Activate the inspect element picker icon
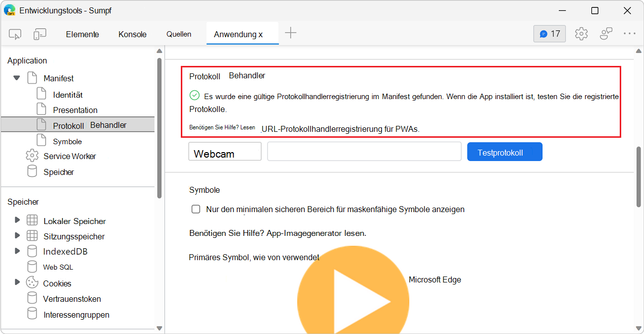The image size is (644, 334). pos(15,34)
